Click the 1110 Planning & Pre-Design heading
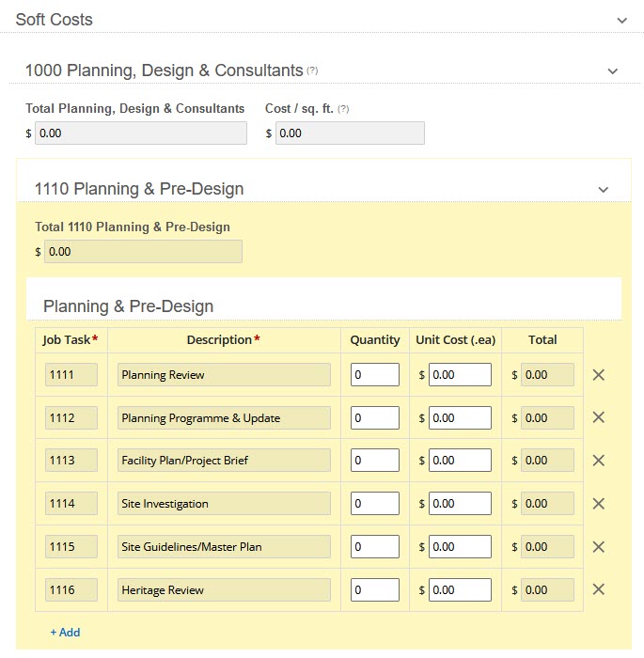The image size is (644, 658). [139, 189]
